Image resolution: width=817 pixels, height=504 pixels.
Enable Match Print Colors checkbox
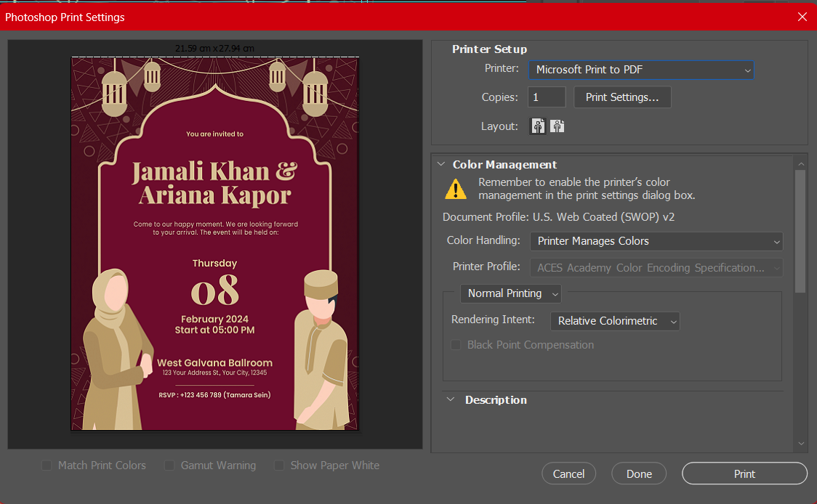tap(47, 466)
